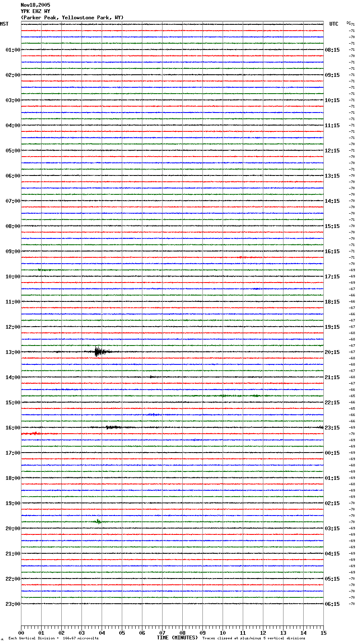
Task: Click the 06:15 UTC time label
Action: coord(332,604)
